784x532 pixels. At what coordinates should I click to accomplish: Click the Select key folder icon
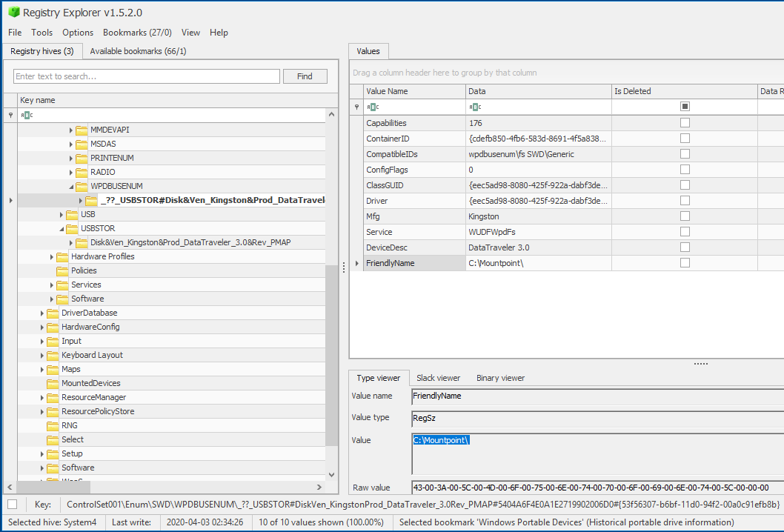[x=53, y=439]
